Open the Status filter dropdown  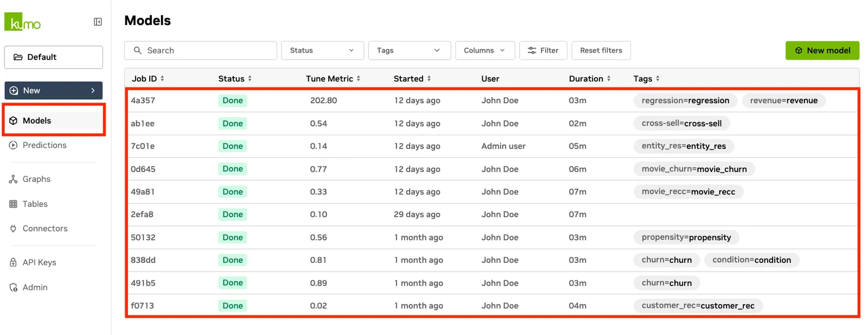pos(323,50)
